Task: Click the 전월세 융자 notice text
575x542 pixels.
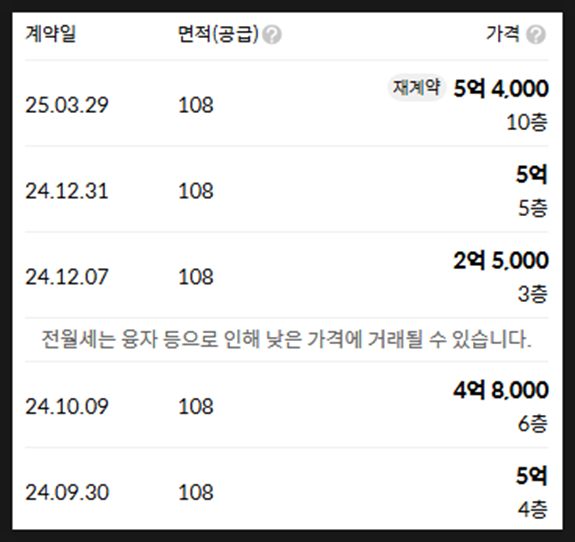Action: [x=286, y=339]
